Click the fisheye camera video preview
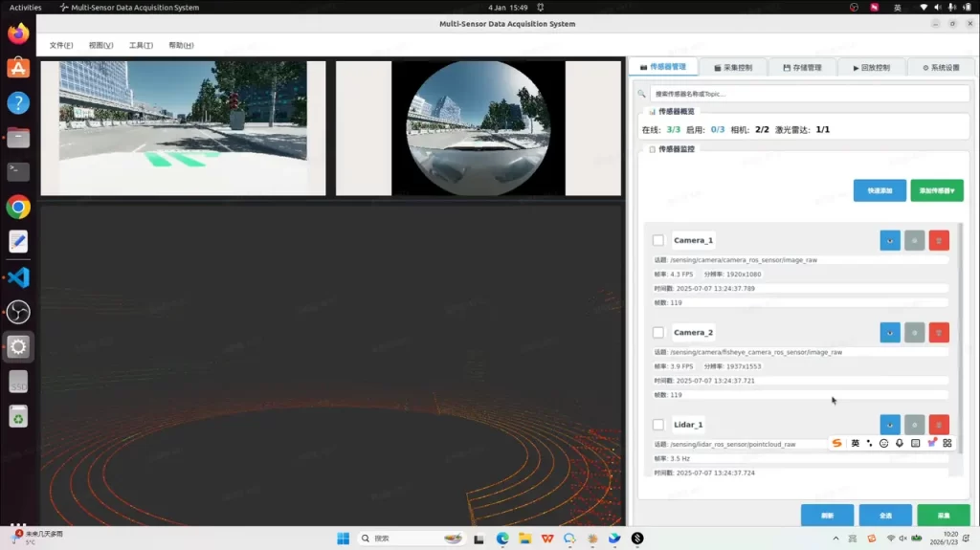Viewport: 980px width, 550px height. point(479,128)
